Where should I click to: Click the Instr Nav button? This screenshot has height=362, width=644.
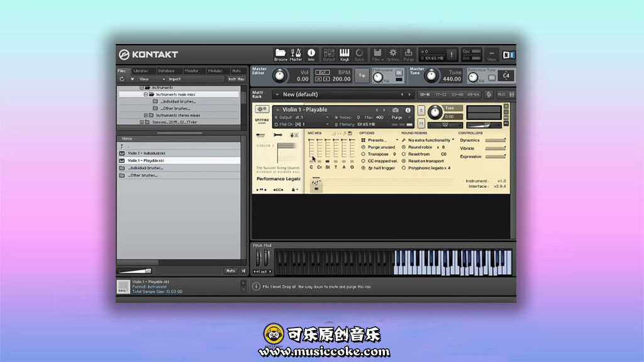pos(236,79)
